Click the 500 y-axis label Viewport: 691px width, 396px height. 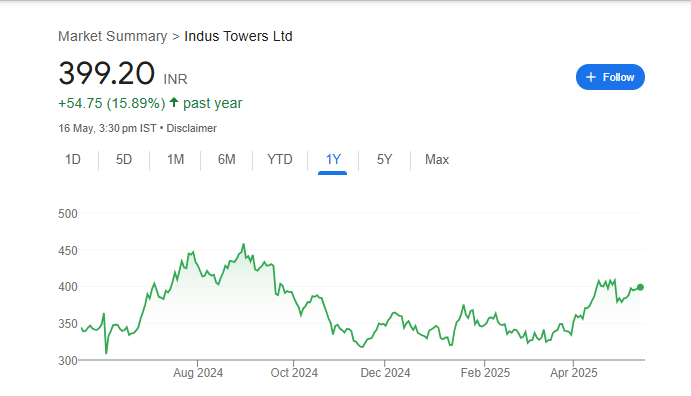click(68, 214)
